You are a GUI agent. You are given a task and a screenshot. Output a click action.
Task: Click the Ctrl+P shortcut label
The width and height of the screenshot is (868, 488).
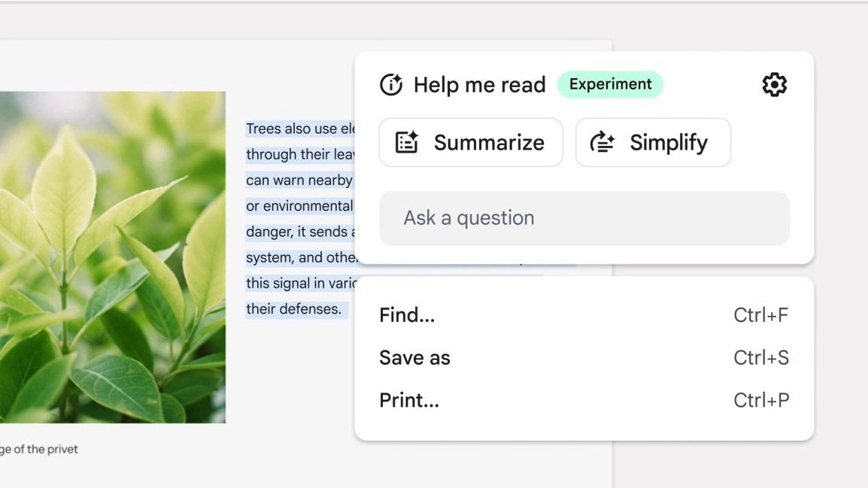coord(760,400)
